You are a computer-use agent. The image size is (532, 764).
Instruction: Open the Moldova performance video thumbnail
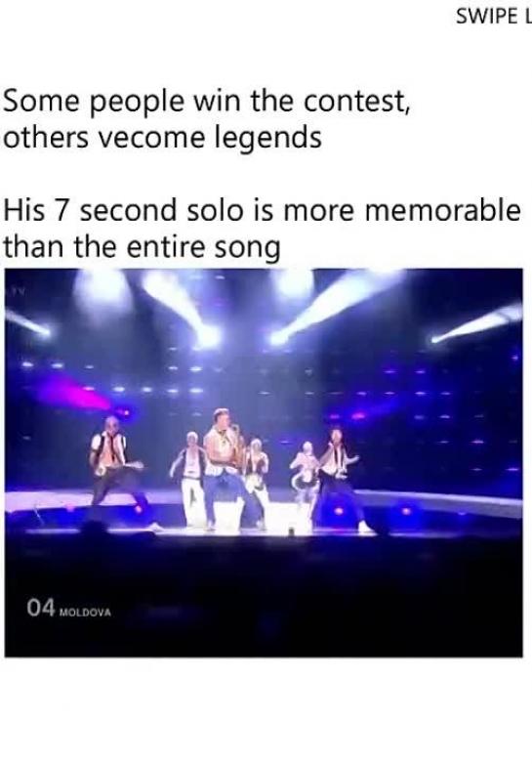tap(264, 462)
